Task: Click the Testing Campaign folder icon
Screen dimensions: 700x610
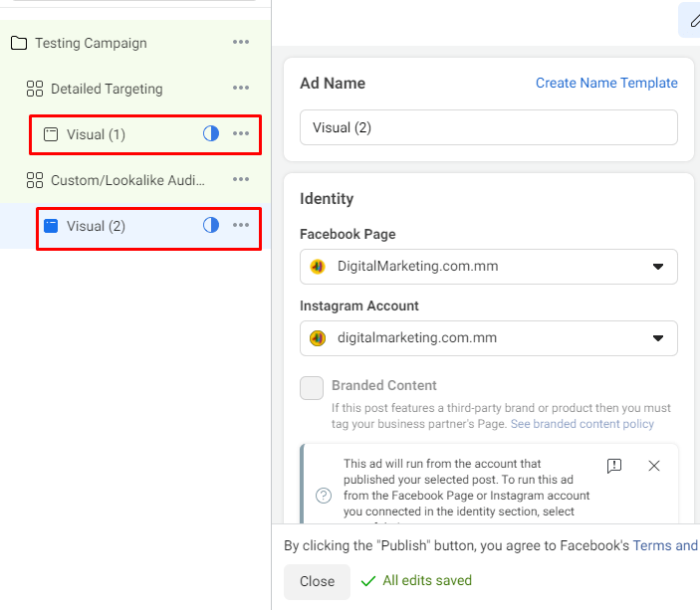Action: coord(18,43)
